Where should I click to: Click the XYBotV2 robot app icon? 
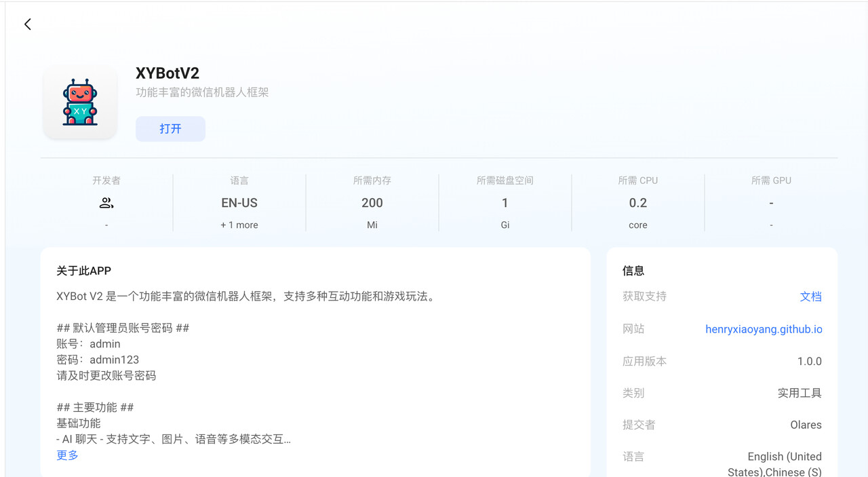[80, 102]
